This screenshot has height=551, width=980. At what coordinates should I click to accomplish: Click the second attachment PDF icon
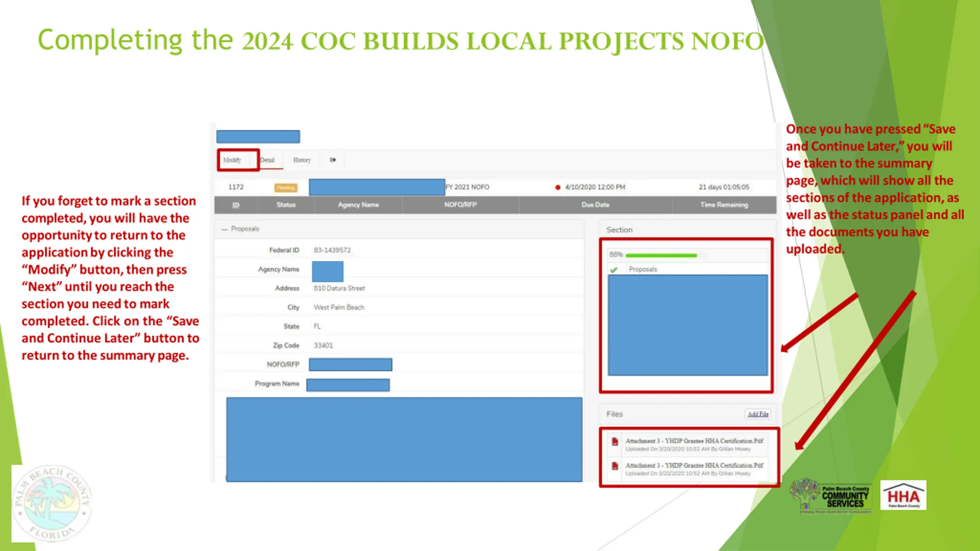pyautogui.click(x=615, y=466)
